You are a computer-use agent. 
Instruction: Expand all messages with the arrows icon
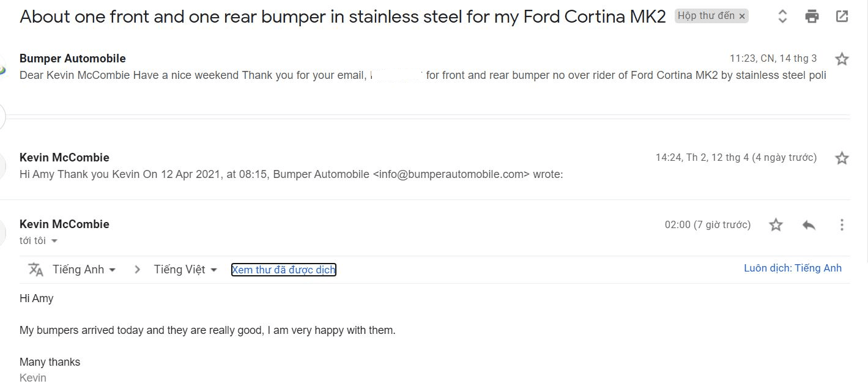[x=782, y=17]
